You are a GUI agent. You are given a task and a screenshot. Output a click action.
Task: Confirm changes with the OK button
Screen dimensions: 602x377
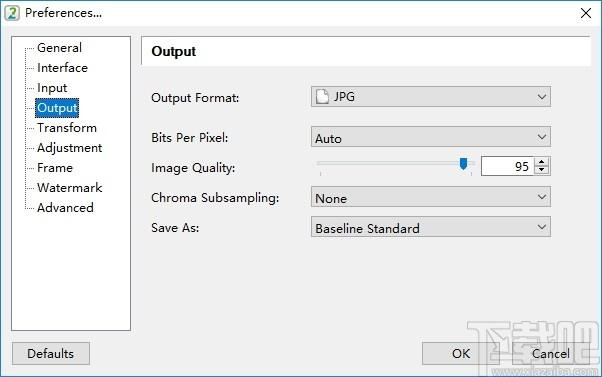click(461, 354)
